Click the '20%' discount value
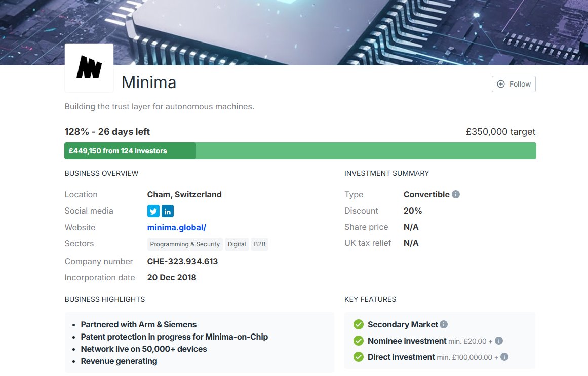Image resolution: width=588 pixels, height=376 pixels. pos(413,211)
